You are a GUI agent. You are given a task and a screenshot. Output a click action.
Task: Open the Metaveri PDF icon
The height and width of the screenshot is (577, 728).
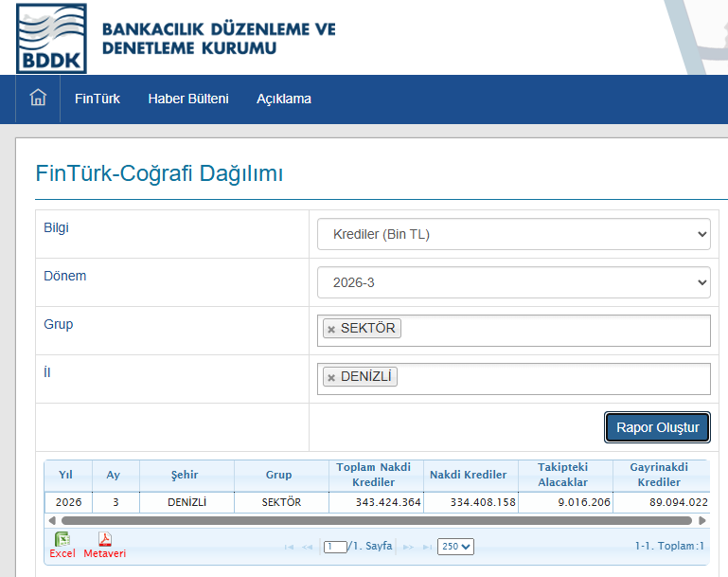point(105,539)
